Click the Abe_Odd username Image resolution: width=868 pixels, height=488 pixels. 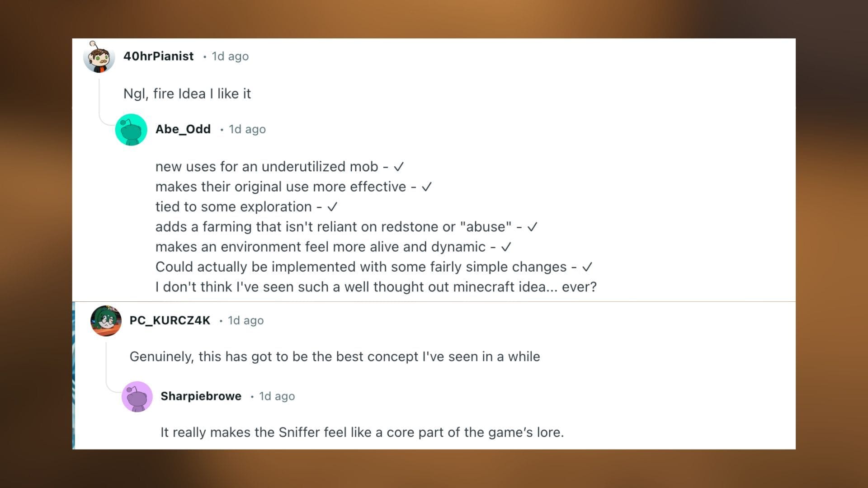(183, 129)
